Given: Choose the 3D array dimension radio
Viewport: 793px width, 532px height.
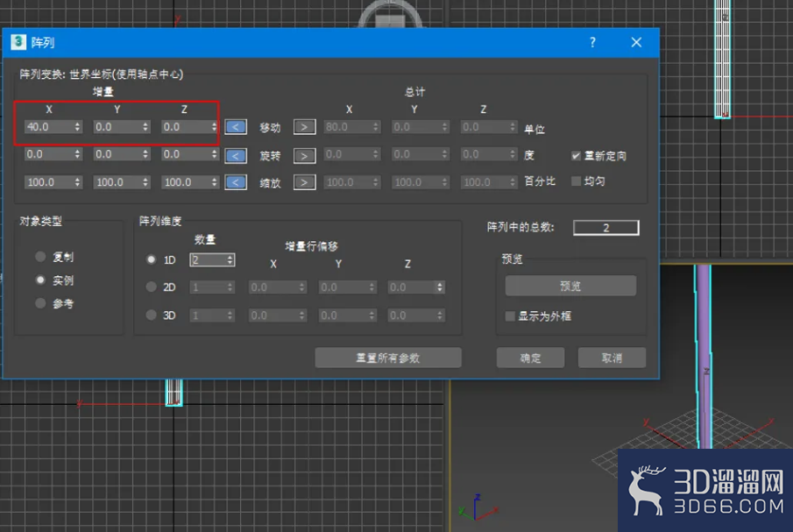Looking at the screenshot, I should point(151,315).
